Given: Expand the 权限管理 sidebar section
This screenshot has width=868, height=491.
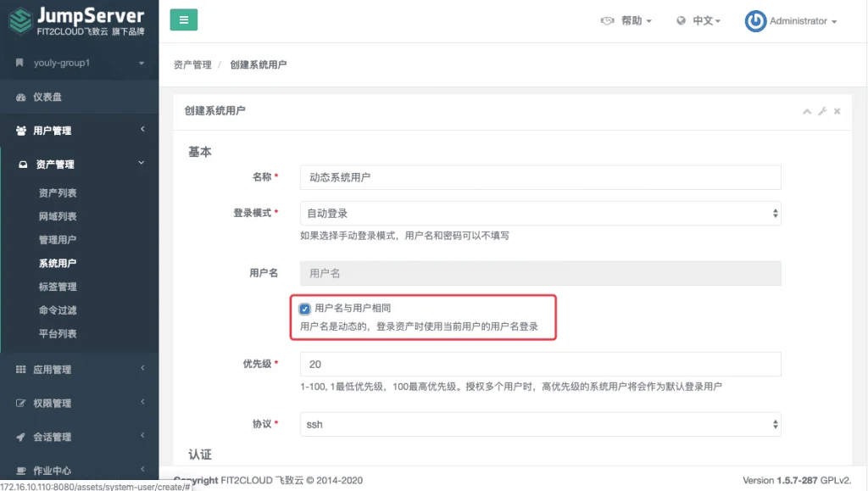Looking at the screenshot, I should click(x=80, y=403).
